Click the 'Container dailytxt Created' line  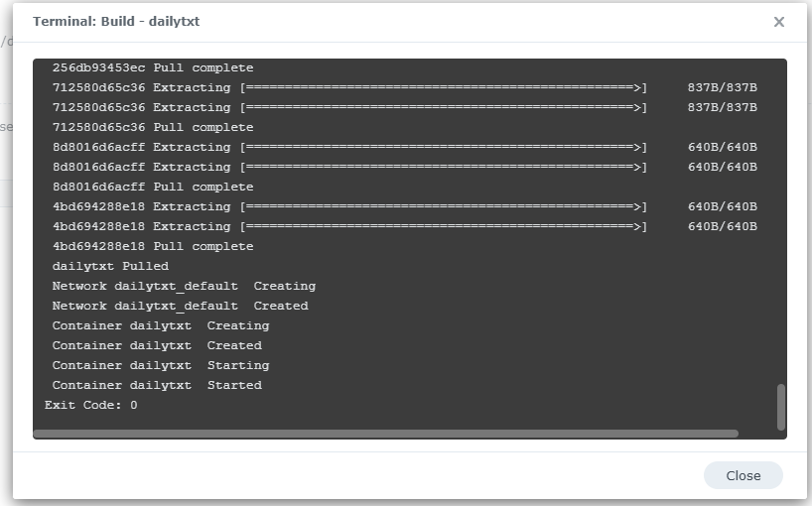tap(157, 345)
